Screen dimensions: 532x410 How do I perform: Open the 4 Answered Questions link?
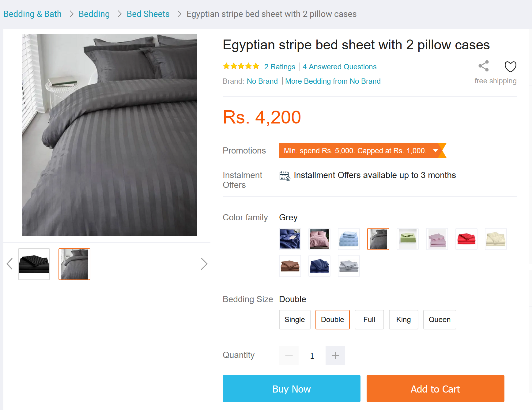point(340,67)
